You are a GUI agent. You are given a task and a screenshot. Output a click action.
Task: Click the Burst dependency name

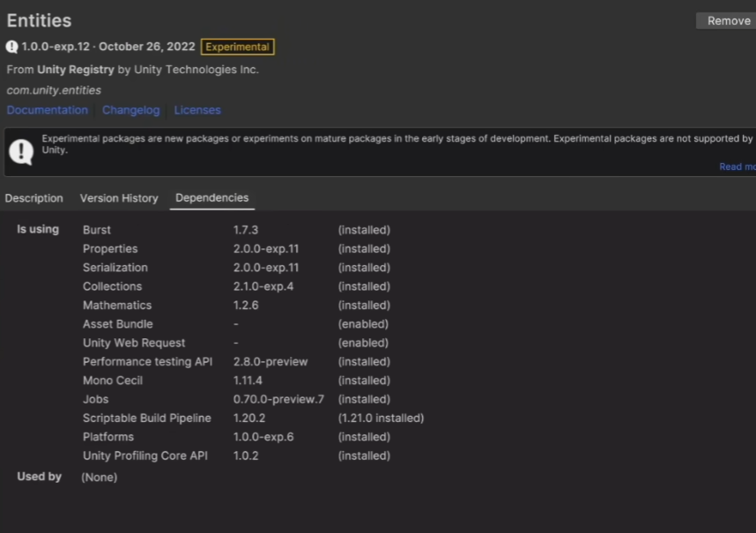coord(96,230)
